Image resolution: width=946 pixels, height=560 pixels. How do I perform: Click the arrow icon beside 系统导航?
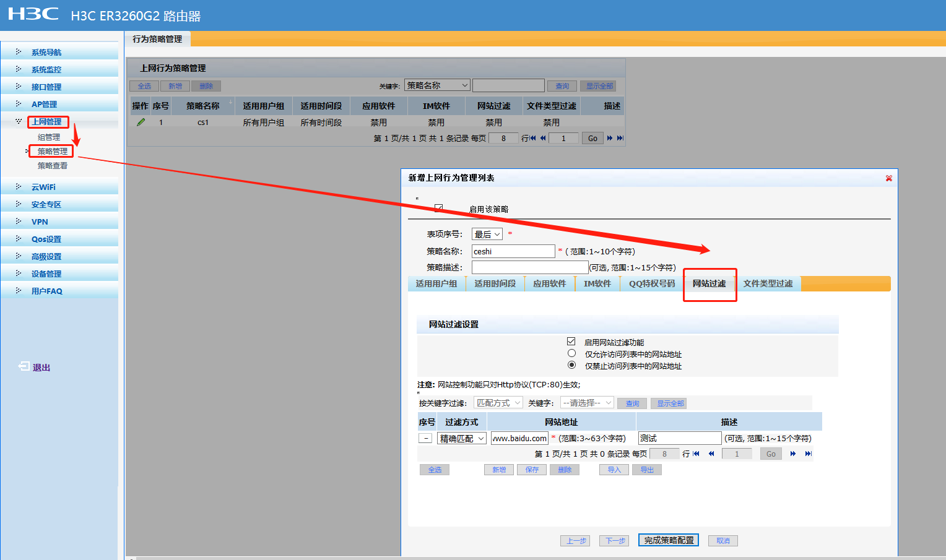pyautogui.click(x=19, y=52)
